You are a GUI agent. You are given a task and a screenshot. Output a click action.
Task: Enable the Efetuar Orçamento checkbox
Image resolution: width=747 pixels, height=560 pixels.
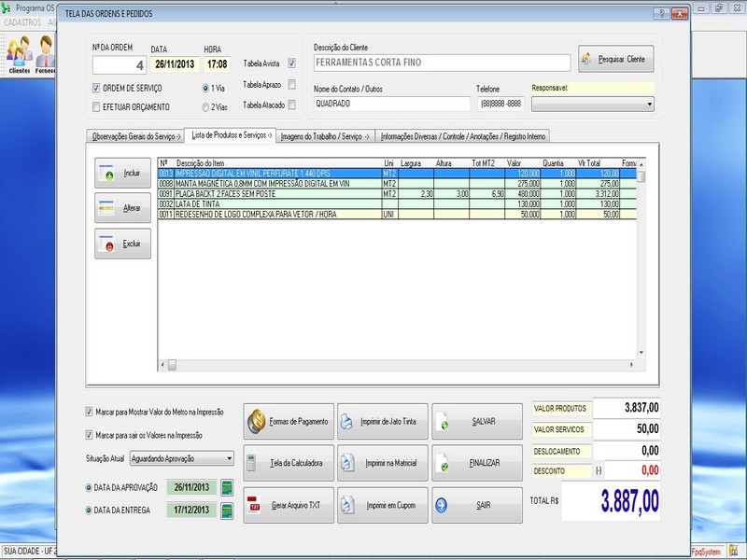click(96, 107)
